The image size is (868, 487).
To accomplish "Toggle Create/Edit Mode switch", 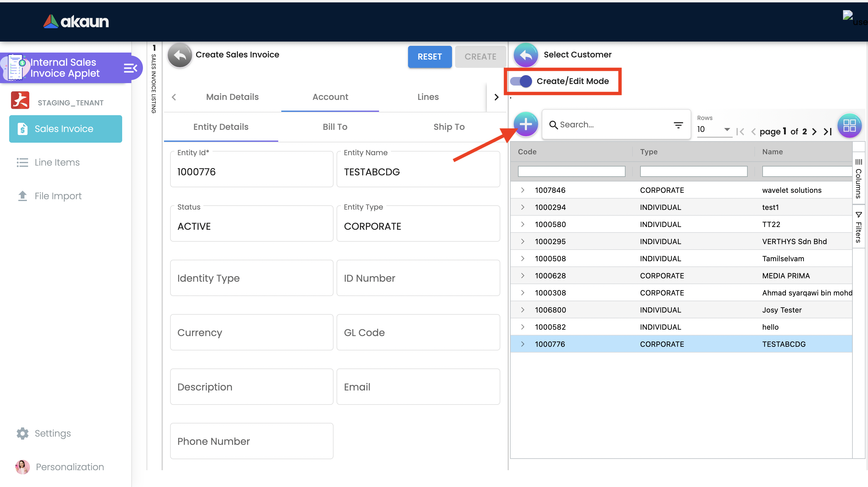I will [x=521, y=81].
